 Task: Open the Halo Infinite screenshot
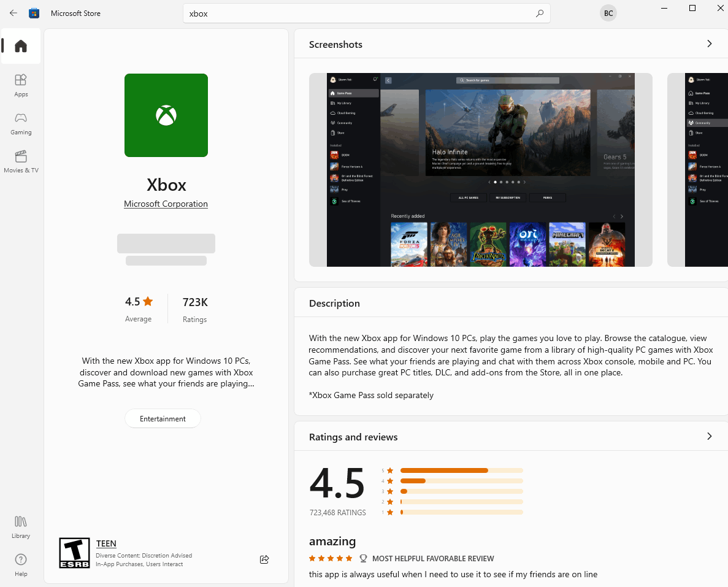[481, 170]
